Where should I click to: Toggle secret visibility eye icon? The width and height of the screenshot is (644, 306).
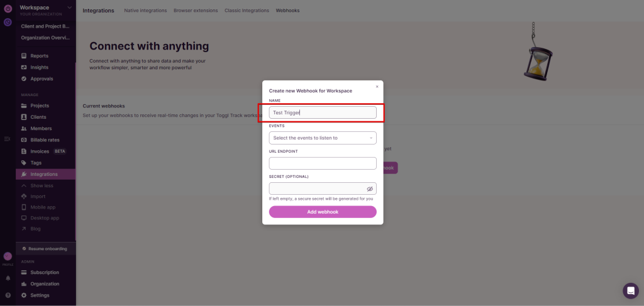[370, 189]
